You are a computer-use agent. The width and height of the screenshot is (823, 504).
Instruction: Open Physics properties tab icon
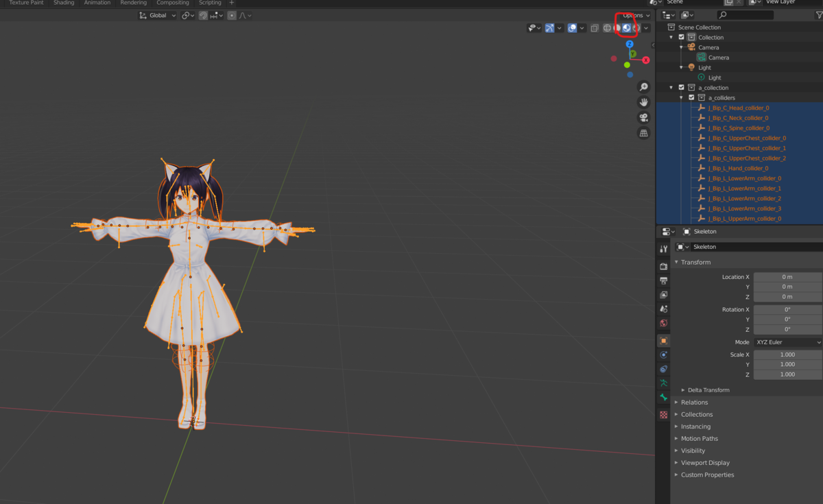point(663,355)
